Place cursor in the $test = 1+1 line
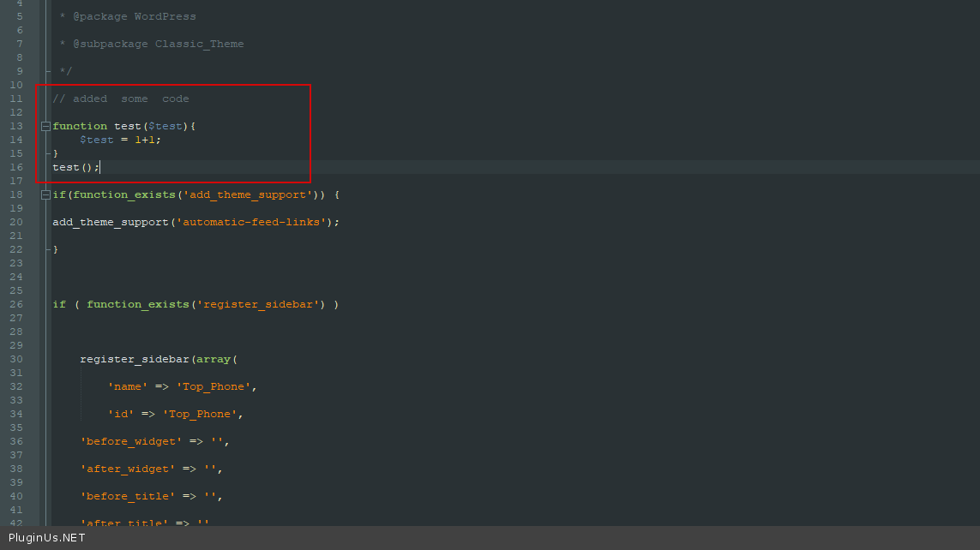 pos(120,140)
